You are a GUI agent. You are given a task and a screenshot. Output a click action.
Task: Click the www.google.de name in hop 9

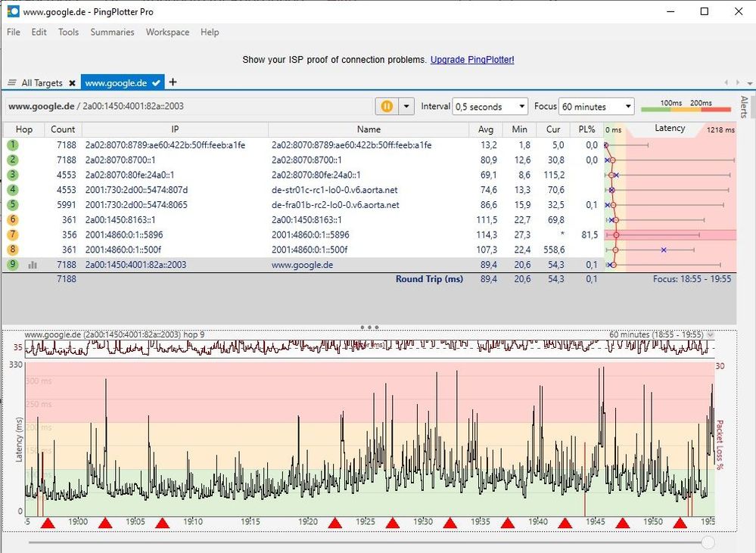tap(302, 265)
